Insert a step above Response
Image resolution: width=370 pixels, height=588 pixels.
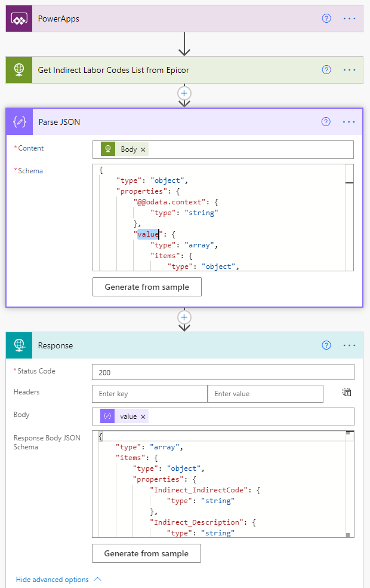click(184, 317)
